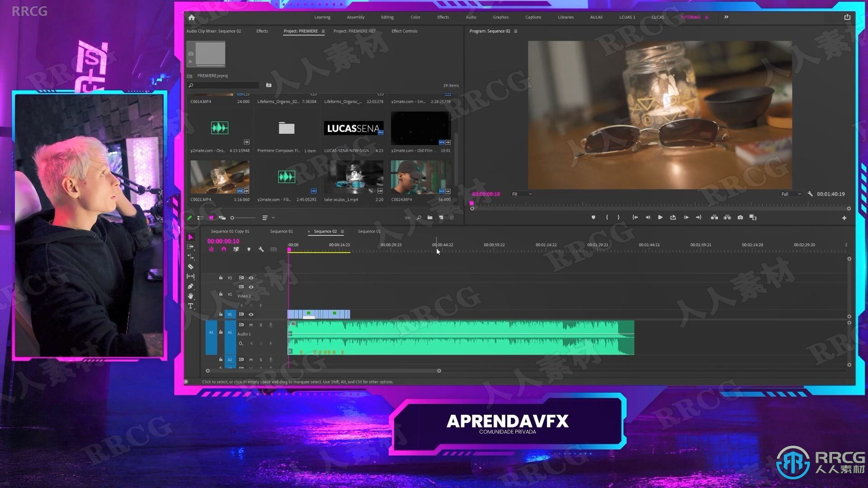Click the New Item icon
The width and height of the screenshot is (868, 488).
[x=441, y=218]
